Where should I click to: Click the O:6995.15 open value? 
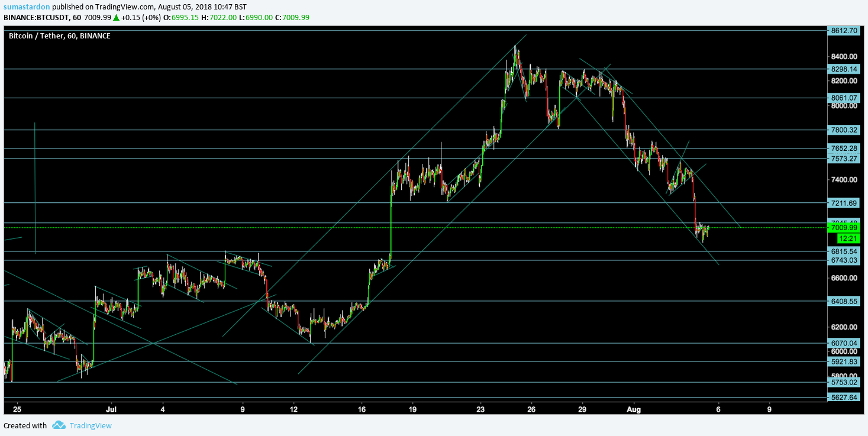pyautogui.click(x=182, y=17)
